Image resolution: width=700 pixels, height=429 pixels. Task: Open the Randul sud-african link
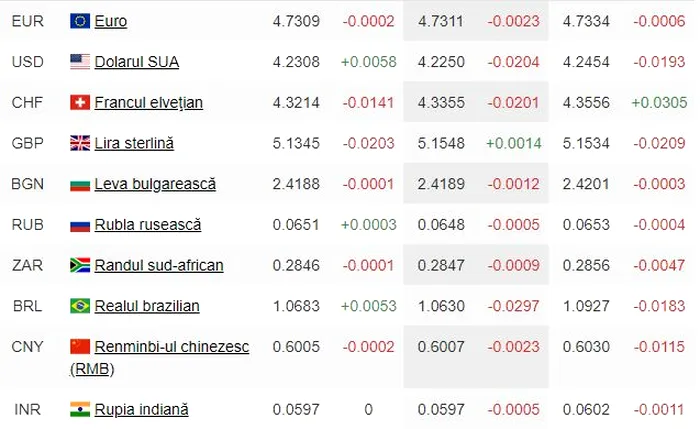click(x=159, y=266)
